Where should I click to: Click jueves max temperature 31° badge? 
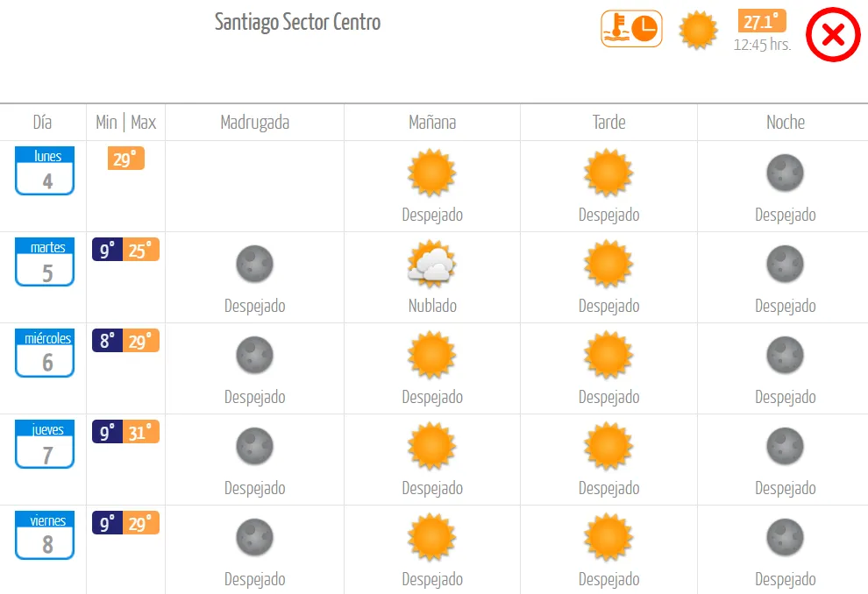pyautogui.click(x=141, y=432)
